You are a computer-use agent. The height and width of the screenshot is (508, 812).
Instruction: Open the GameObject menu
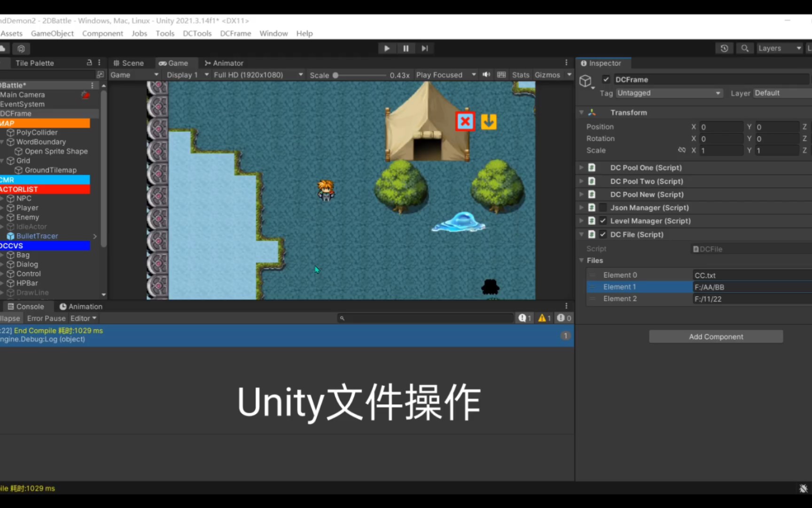[x=52, y=33]
